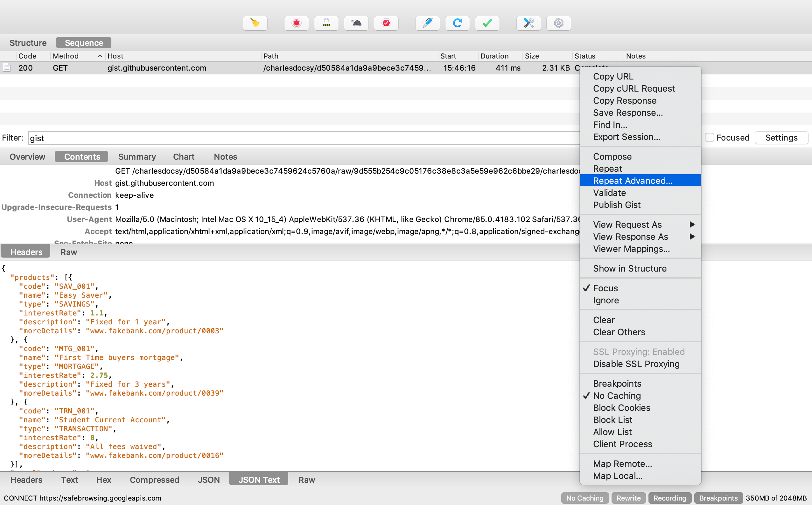Switch to the Summary tab
The height and width of the screenshot is (505, 812).
pyautogui.click(x=137, y=157)
